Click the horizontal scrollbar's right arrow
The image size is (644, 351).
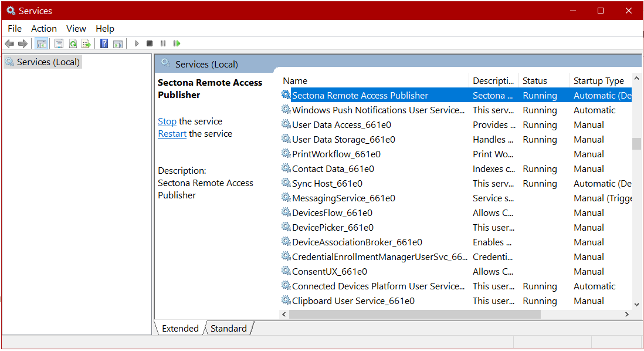pyautogui.click(x=626, y=315)
